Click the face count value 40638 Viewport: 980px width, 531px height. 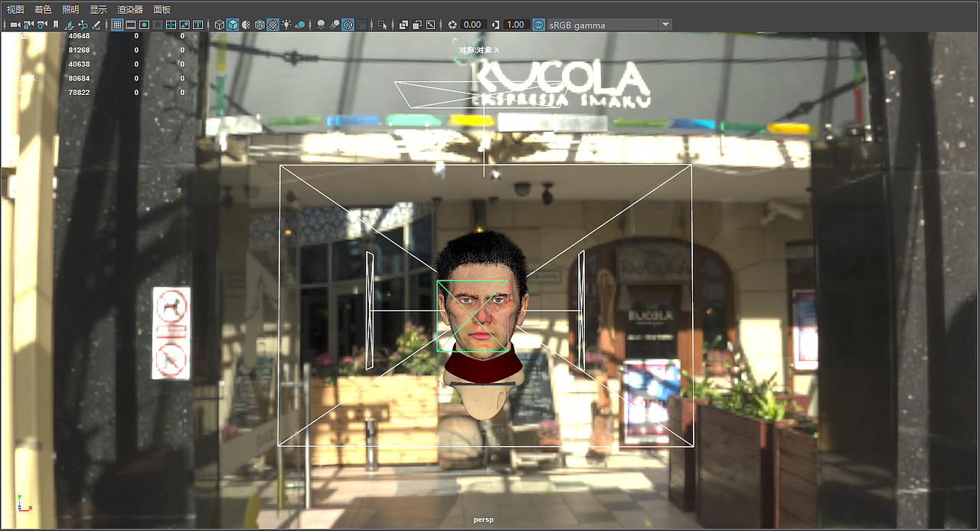pyautogui.click(x=79, y=64)
